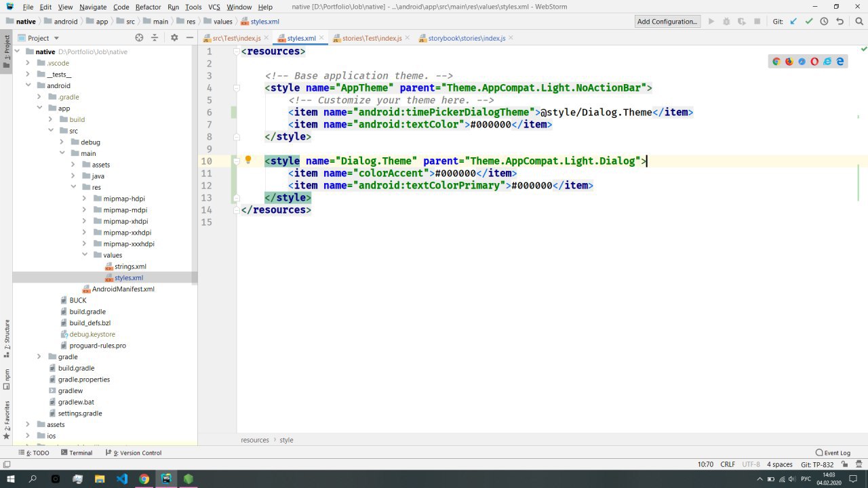Click the locate file target icon in Project panel
The image size is (868, 488).
pyautogui.click(x=139, y=38)
